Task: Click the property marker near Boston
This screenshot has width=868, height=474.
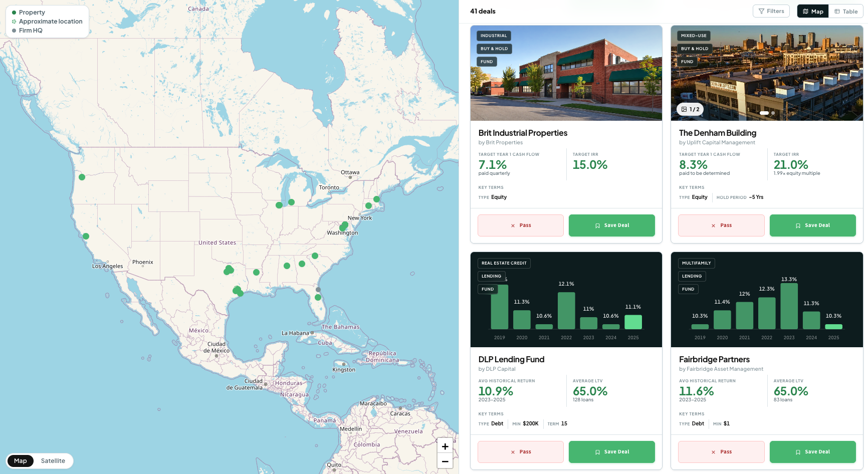Action: click(x=376, y=199)
